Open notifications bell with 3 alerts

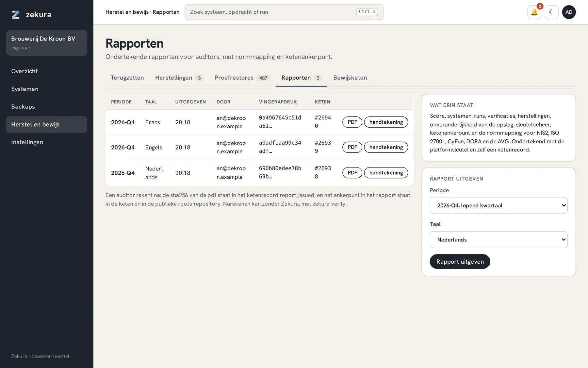tap(534, 12)
